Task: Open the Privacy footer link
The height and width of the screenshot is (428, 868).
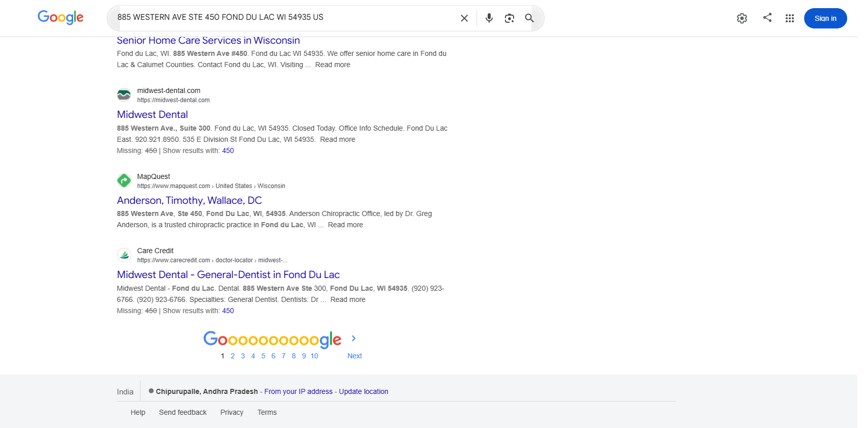Action: point(232,412)
